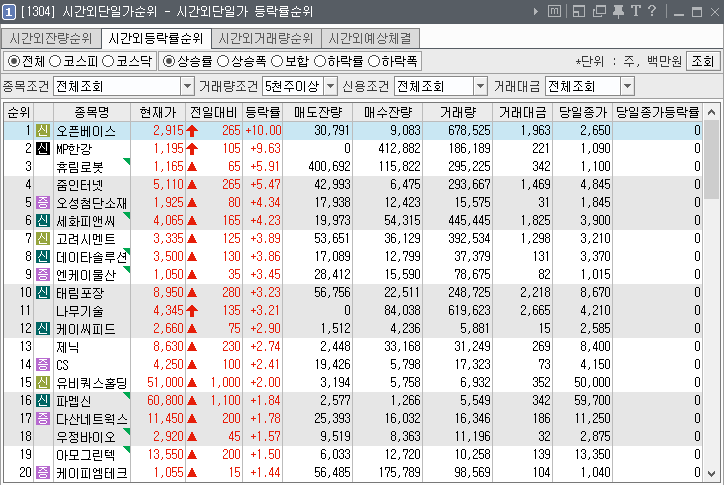Click the 당일종가등락률 column header
Viewport: 724px width, 485px height.
657,112
